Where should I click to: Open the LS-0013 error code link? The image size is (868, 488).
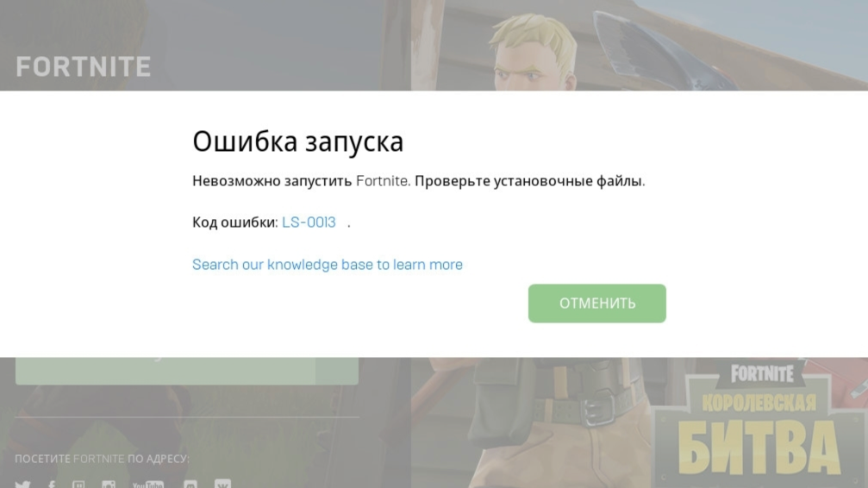point(309,222)
